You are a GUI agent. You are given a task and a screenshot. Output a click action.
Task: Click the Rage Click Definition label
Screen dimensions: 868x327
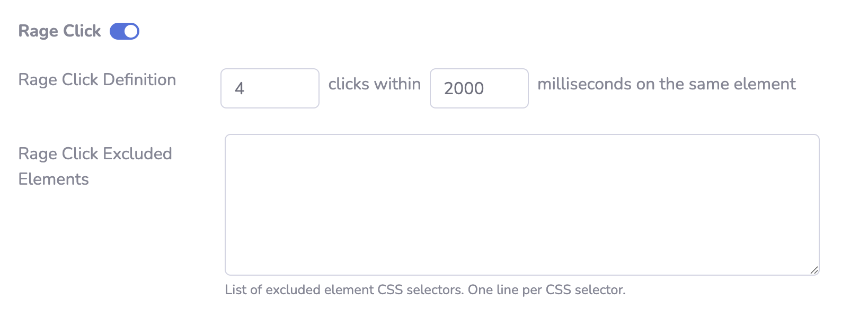click(x=97, y=80)
